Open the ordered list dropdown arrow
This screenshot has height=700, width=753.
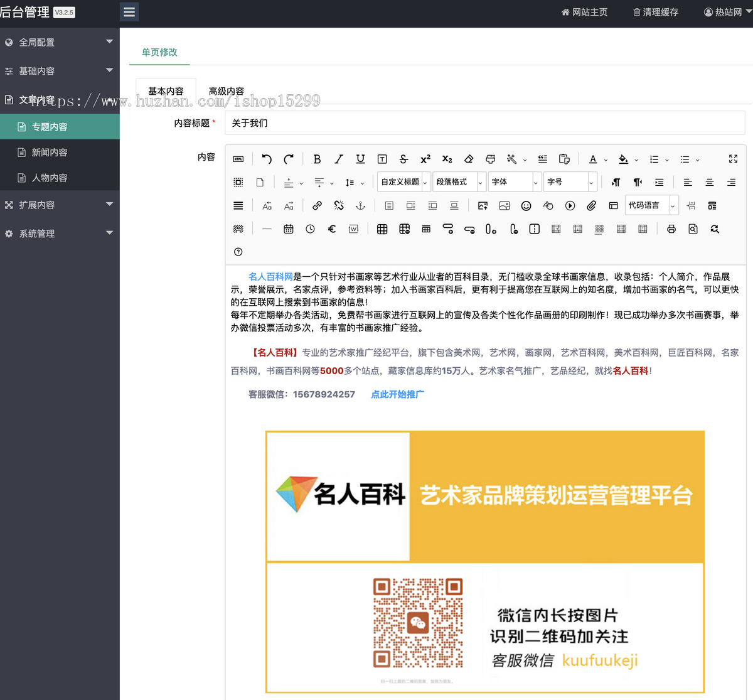(x=667, y=160)
